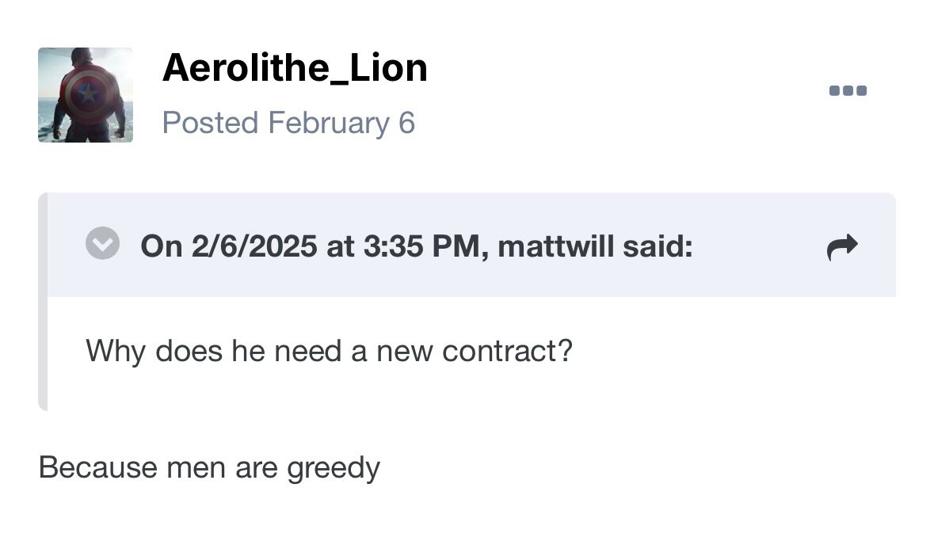Screen dimensions: 934x560
Task: Click the gray left border of quote block
Action: point(43,301)
